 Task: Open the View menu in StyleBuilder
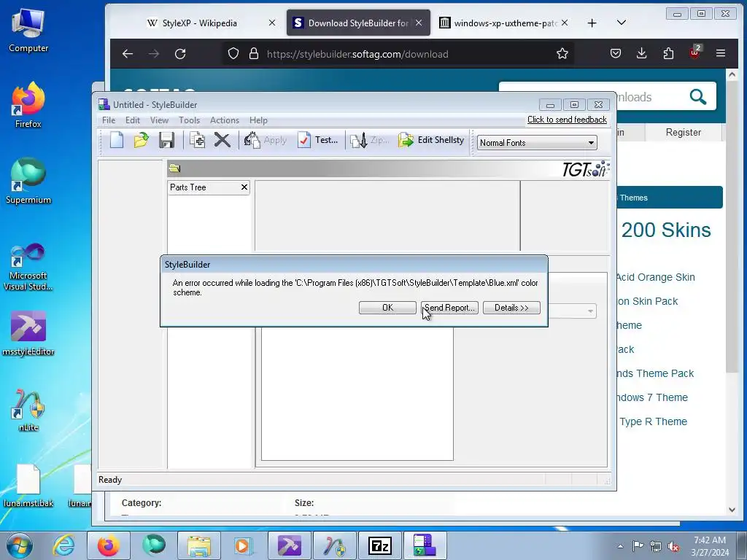159,120
